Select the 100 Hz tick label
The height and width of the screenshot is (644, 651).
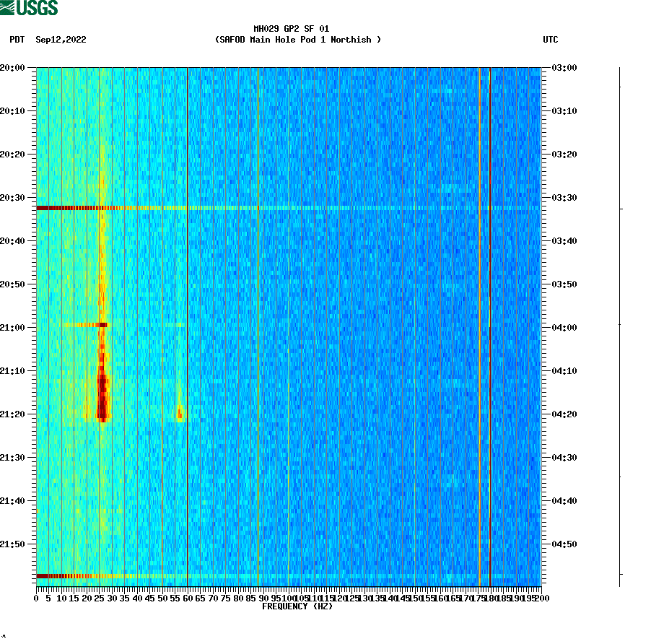(288, 598)
